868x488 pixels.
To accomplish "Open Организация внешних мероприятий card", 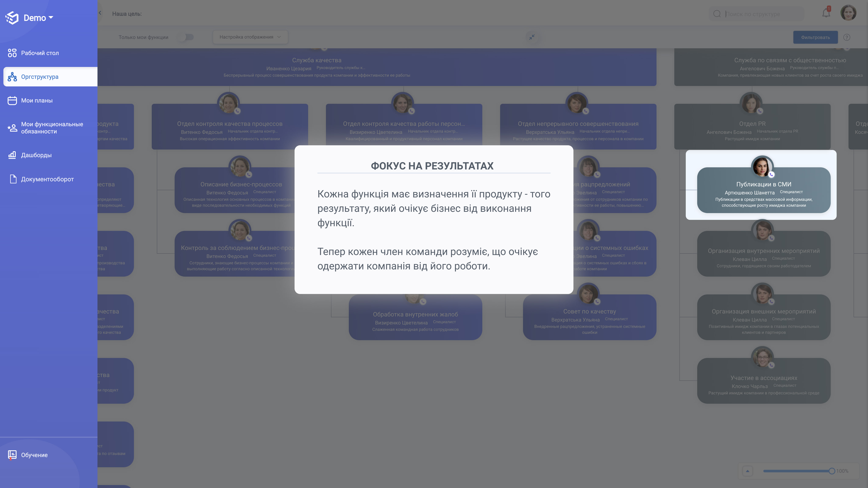I will (x=764, y=317).
